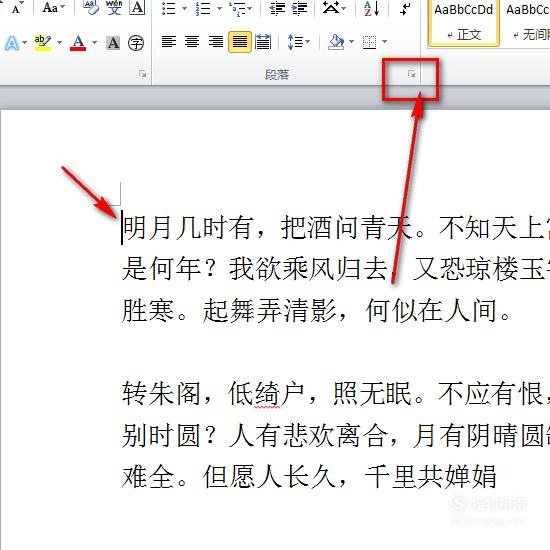Image resolution: width=550 pixels, height=550 pixels.
Task: Click the Multilevel List icon
Action: pyautogui.click(x=237, y=8)
